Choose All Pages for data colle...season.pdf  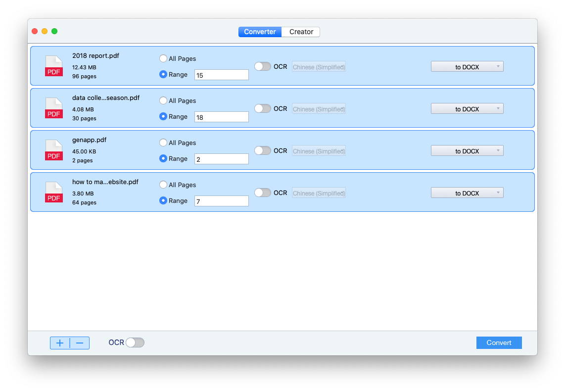pos(163,100)
